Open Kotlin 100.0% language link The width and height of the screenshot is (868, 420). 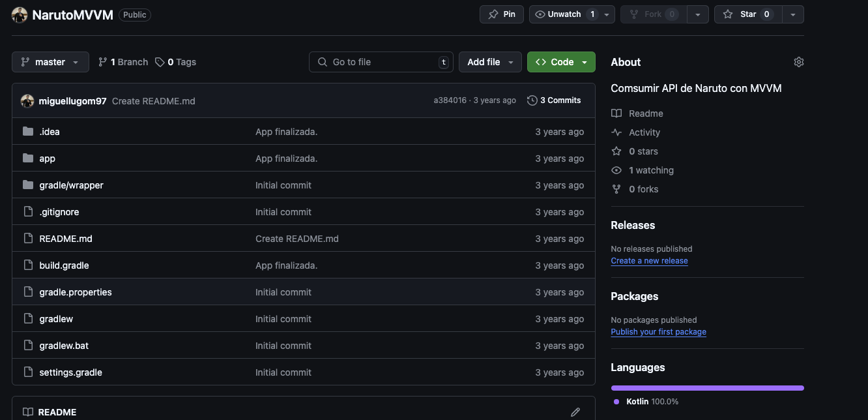click(646, 402)
